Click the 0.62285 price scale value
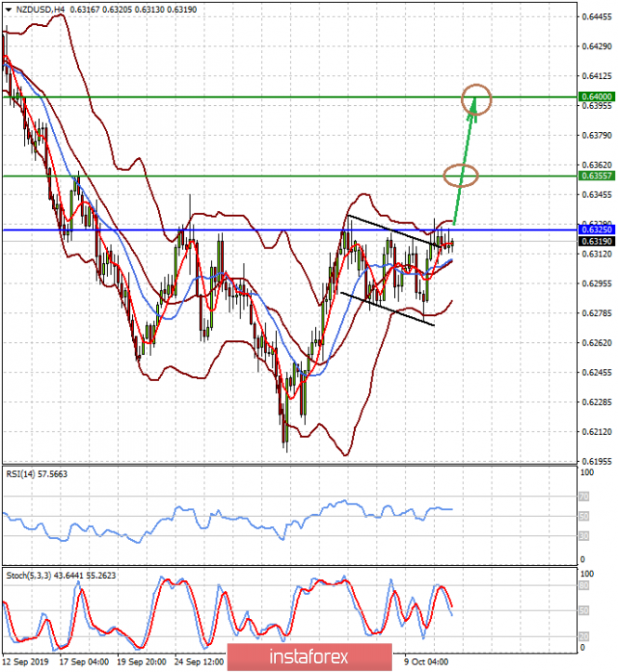 (597, 402)
